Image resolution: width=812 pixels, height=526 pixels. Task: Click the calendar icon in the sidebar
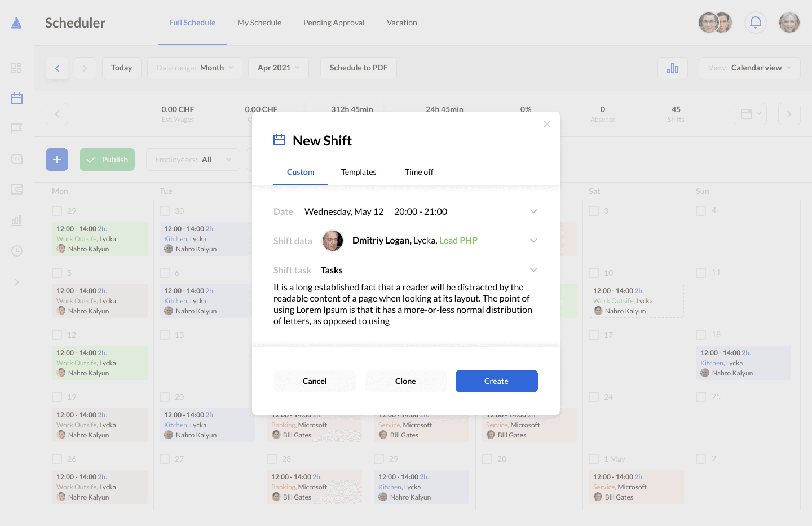click(17, 98)
